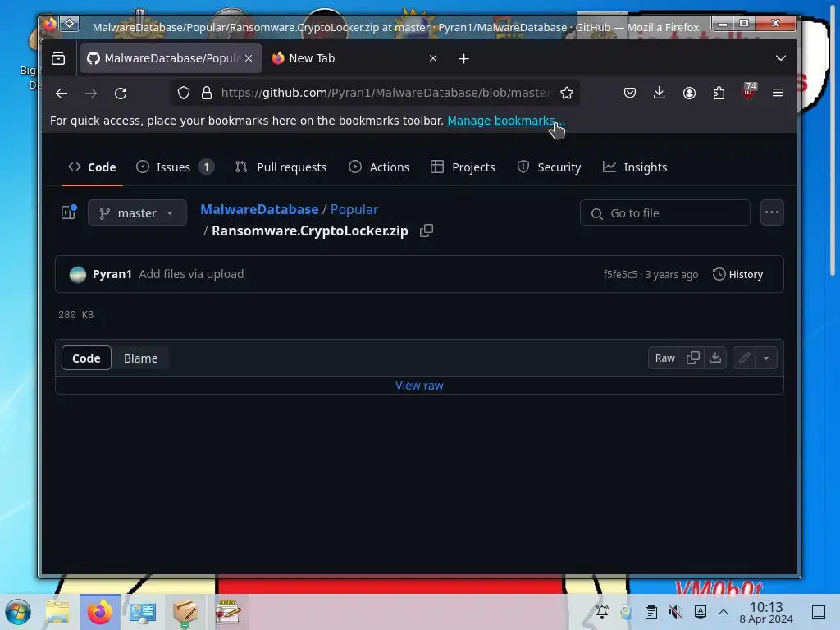This screenshot has height=630, width=840.
Task: Open the package installer taskbar icon
Action: pyautogui.click(x=185, y=612)
